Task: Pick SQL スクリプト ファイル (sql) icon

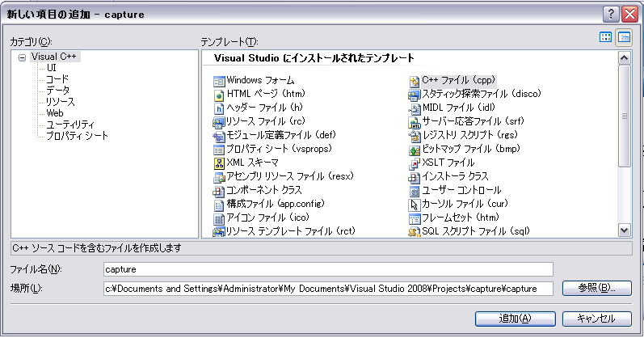Action: pyautogui.click(x=414, y=232)
